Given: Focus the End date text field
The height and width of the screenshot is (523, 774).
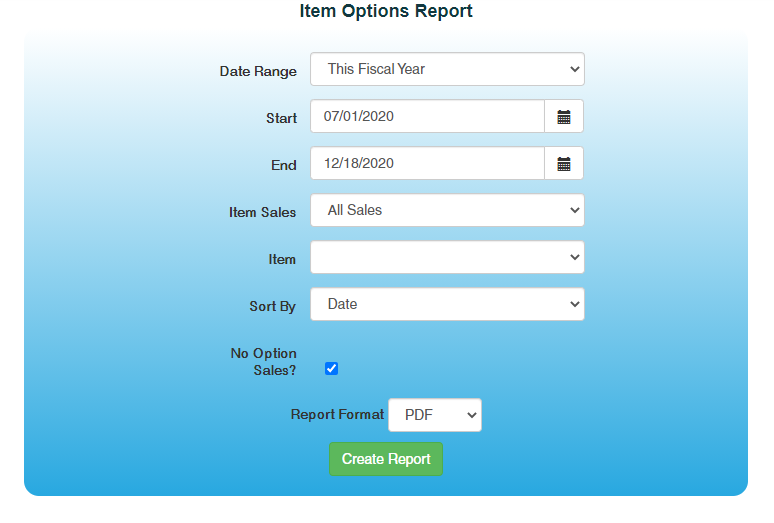Looking at the screenshot, I should pyautogui.click(x=427, y=164).
